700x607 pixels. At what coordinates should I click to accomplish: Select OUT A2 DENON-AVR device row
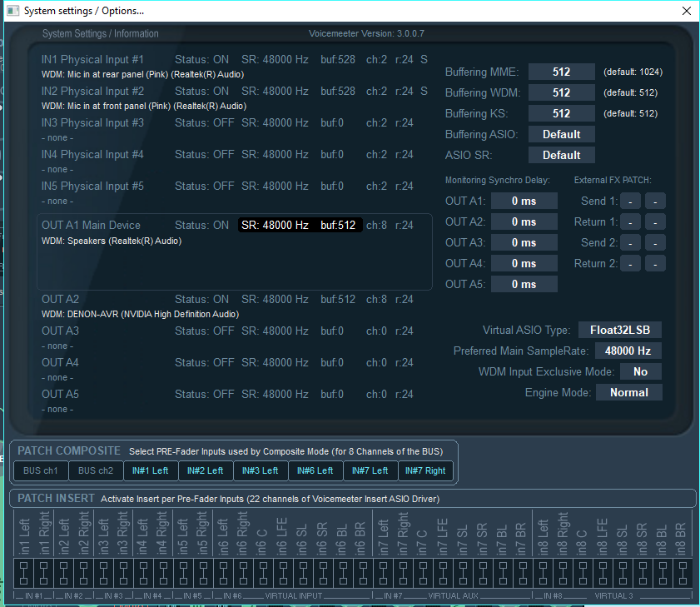tap(229, 306)
